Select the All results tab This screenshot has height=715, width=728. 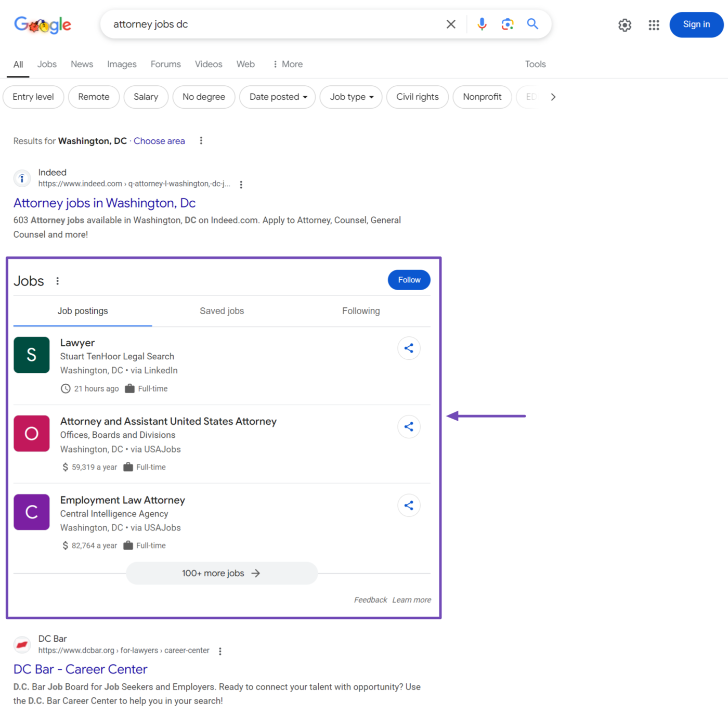18,64
